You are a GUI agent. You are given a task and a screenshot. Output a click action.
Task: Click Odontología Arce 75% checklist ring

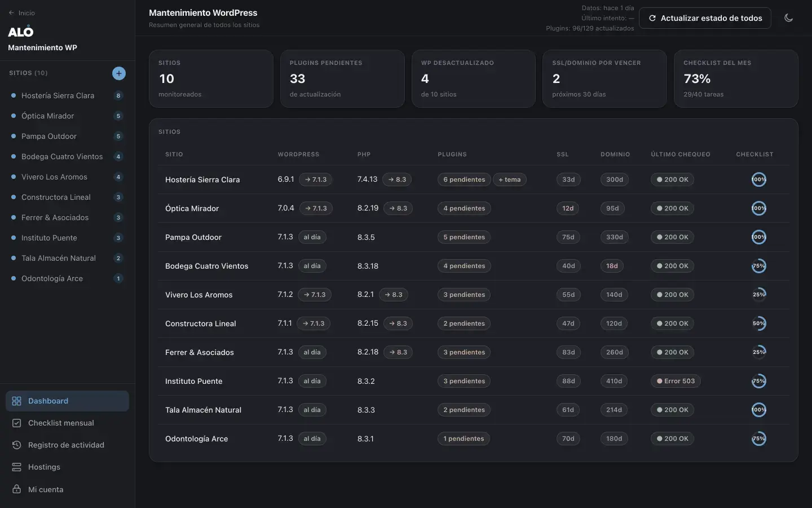click(x=759, y=439)
